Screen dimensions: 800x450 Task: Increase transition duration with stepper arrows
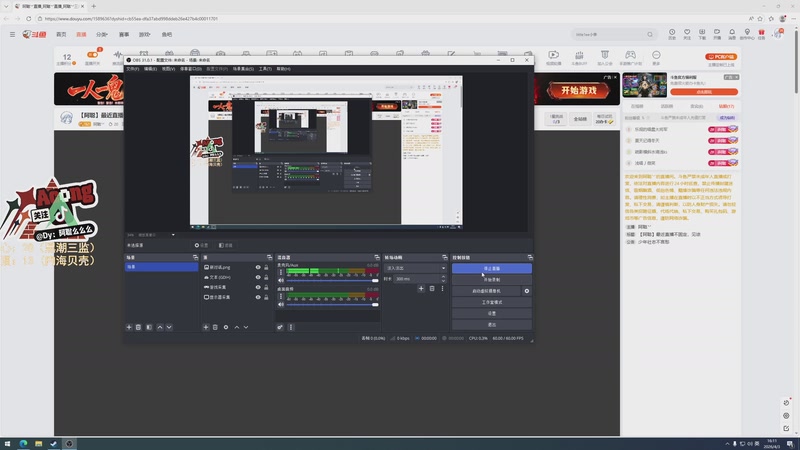443,279
